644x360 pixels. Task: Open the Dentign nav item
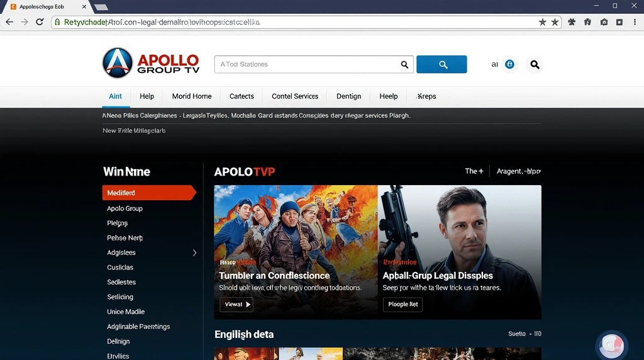pyautogui.click(x=348, y=96)
